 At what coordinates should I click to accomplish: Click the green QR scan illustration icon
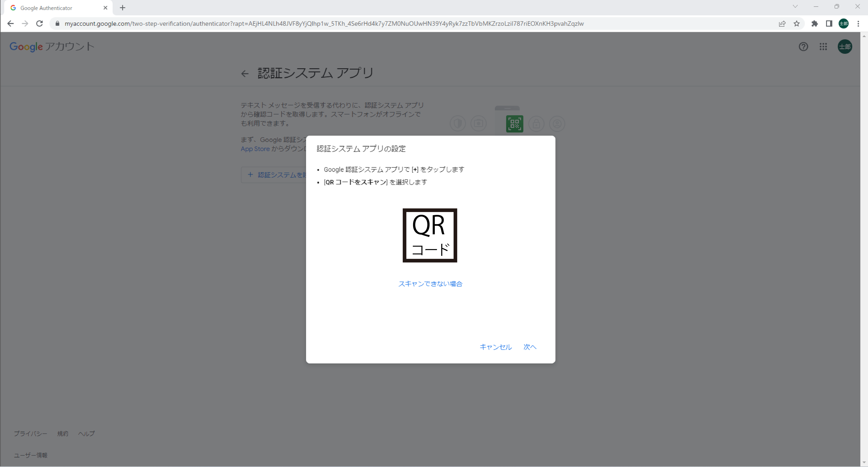click(515, 124)
